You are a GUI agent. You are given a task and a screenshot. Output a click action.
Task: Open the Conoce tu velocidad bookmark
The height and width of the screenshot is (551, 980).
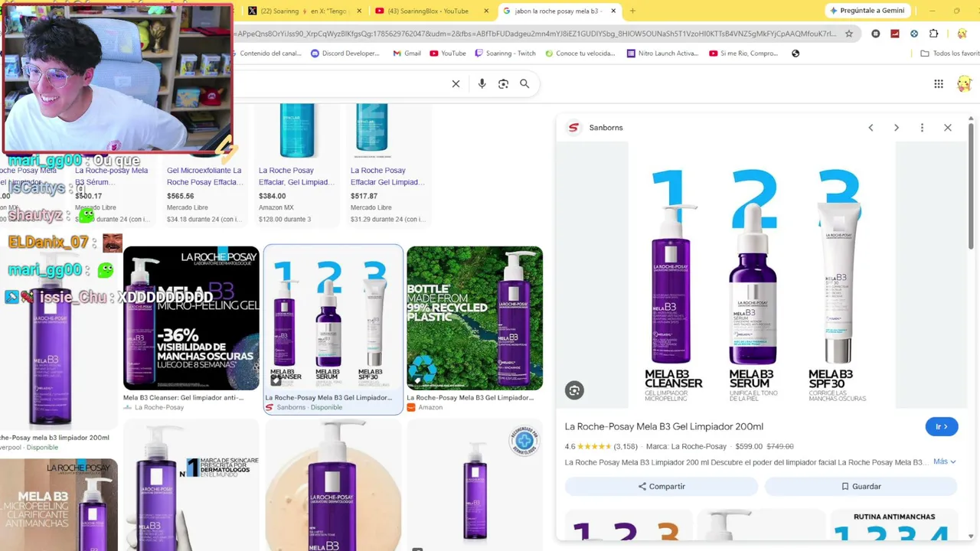click(580, 54)
